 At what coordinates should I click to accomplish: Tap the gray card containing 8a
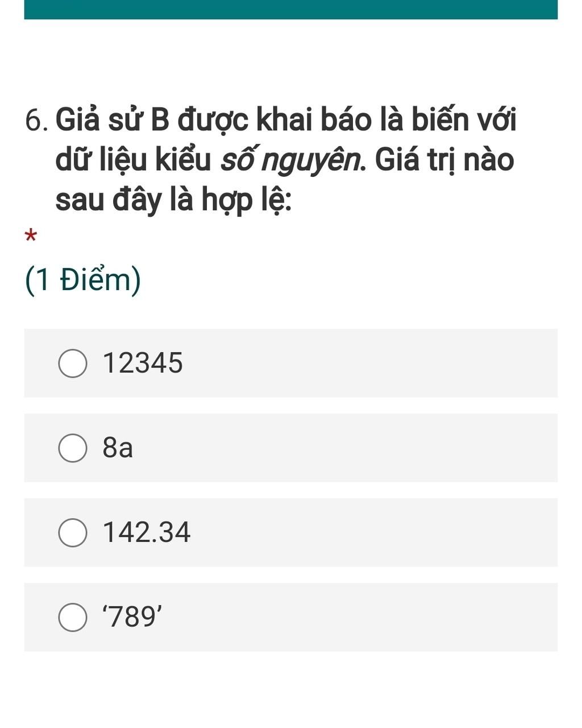point(290,448)
